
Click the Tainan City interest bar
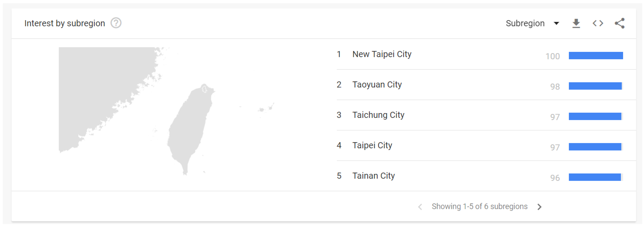(595, 177)
